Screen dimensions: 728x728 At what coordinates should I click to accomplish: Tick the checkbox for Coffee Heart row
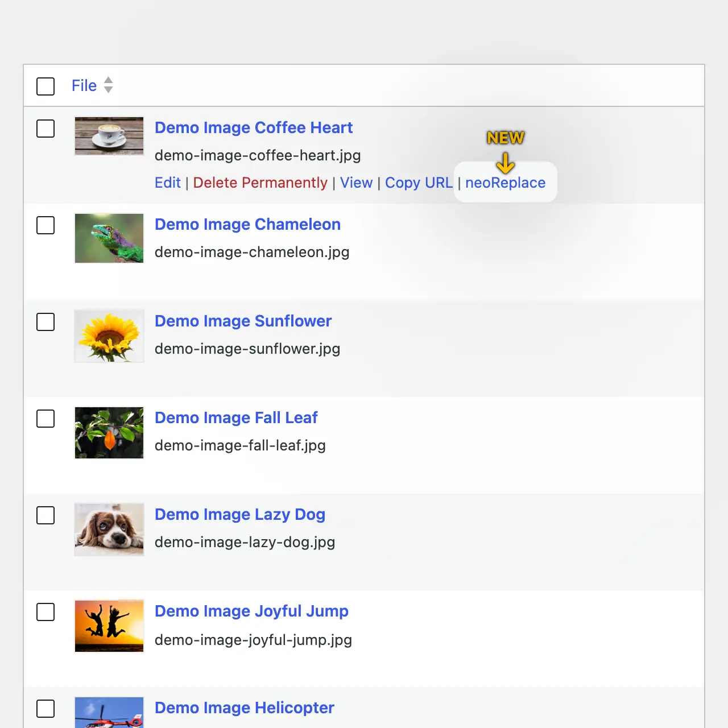pyautogui.click(x=45, y=129)
